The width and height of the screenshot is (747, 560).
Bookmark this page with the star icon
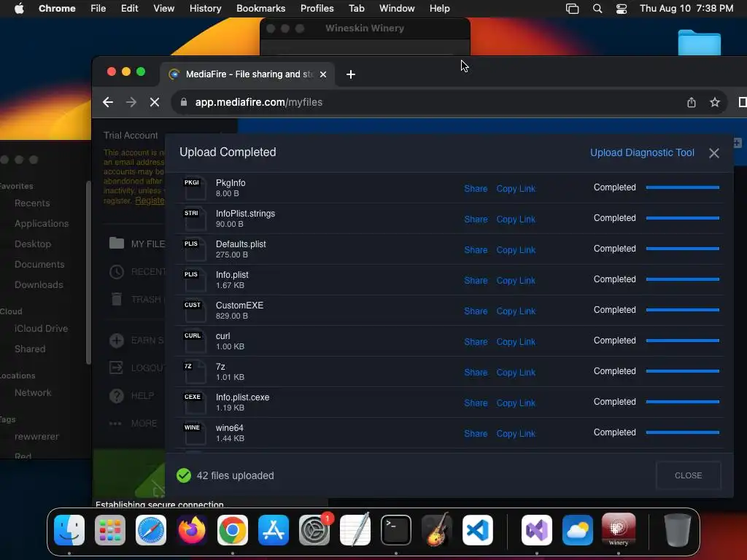pos(715,102)
